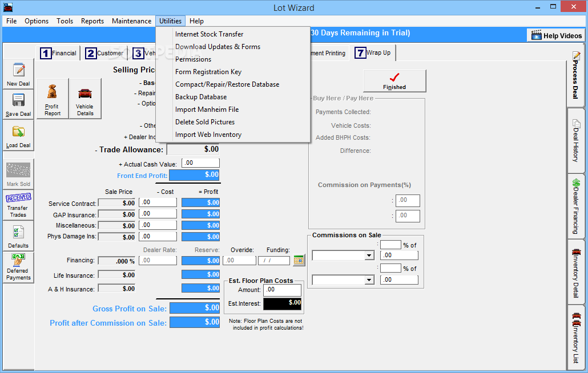Click the Phys Damage Ins cost field

tap(158, 236)
